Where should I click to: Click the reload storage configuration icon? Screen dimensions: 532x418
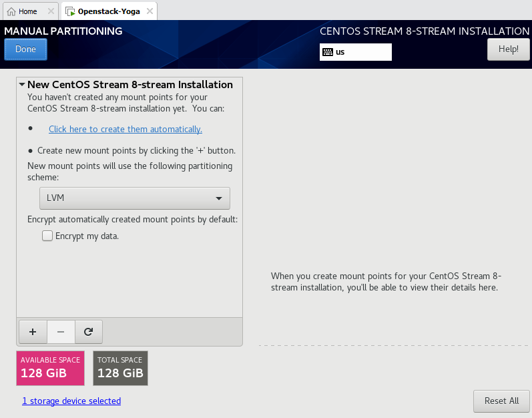(89, 332)
